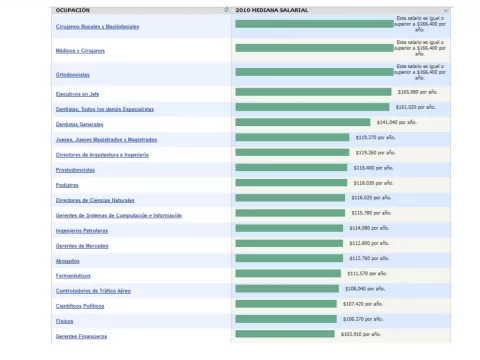This screenshot has width=480, height=360.
Task: Open Directores de Ciencias Naturales link
Action: tap(95, 200)
